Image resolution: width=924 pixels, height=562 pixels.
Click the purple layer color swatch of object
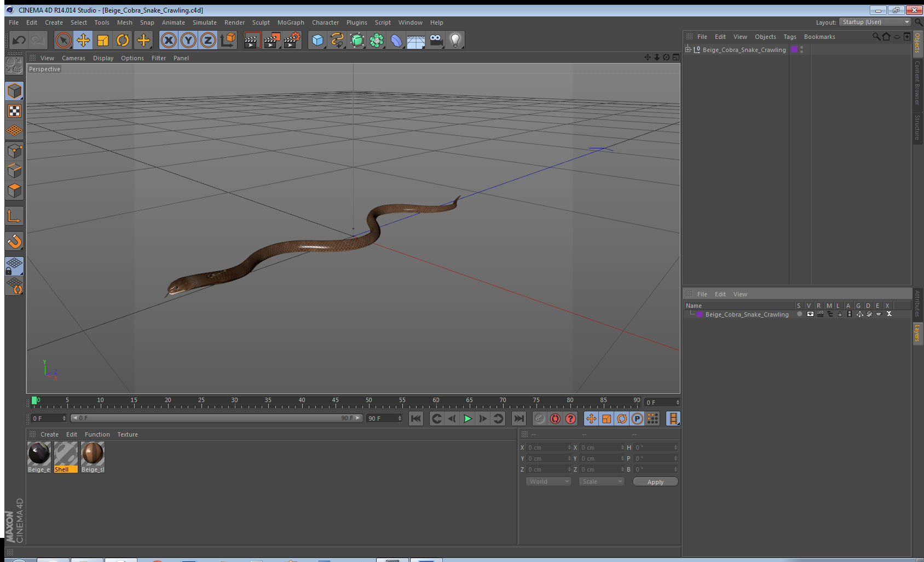(x=794, y=49)
